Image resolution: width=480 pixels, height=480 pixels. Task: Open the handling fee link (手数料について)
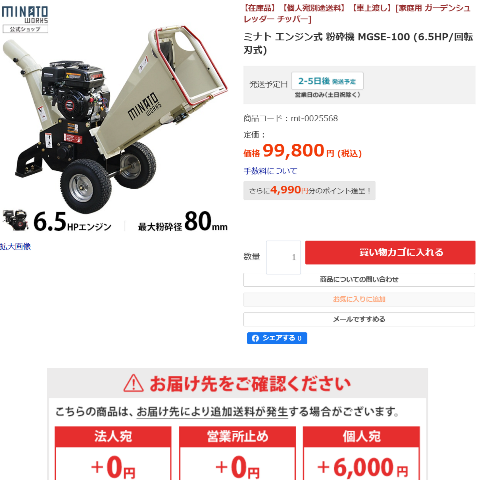click(270, 171)
